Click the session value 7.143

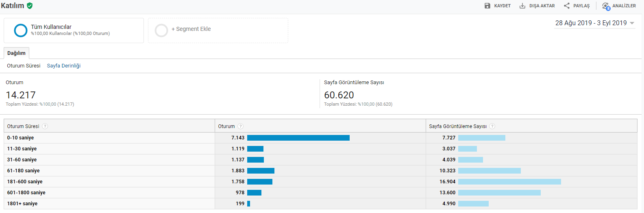(238, 138)
